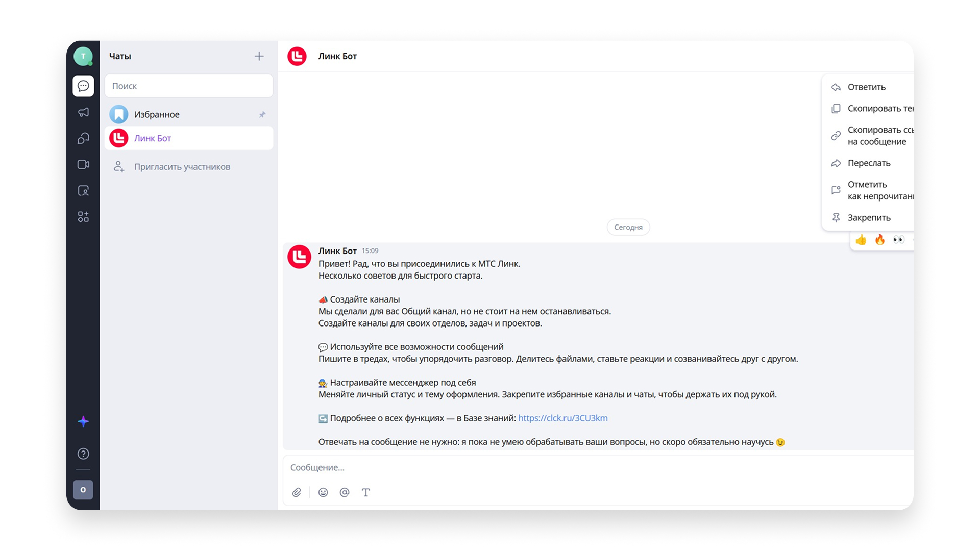React with fire emoji

coord(880,240)
